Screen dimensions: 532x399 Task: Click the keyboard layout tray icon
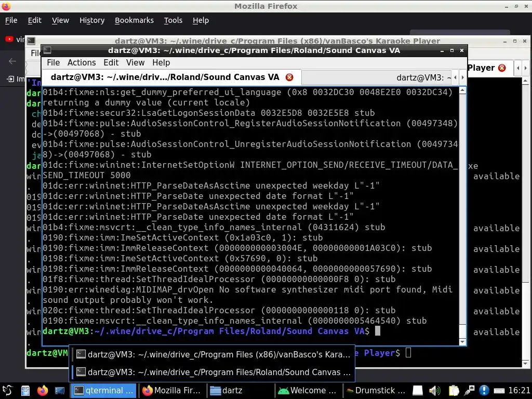click(x=499, y=391)
